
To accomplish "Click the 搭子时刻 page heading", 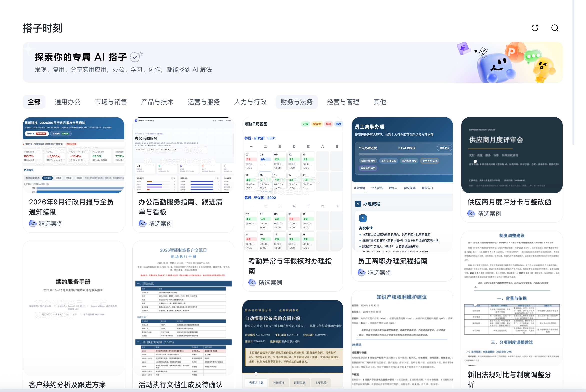I will 42,28.
